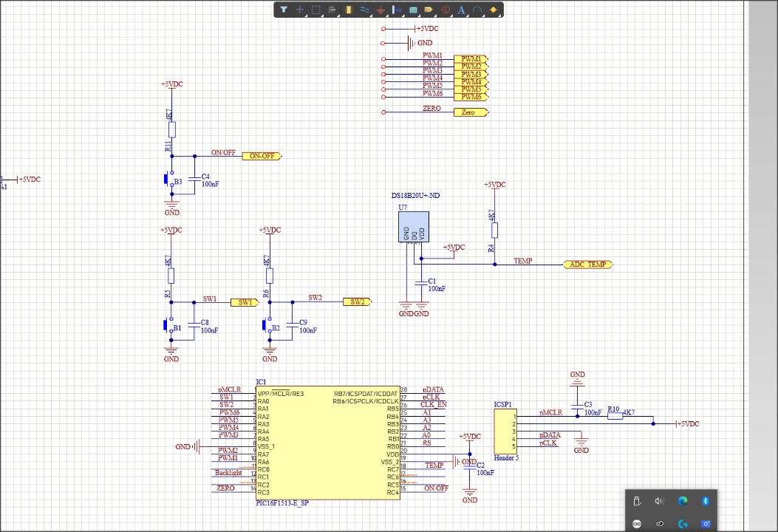Open the blue camera tray icon

(x=706, y=524)
